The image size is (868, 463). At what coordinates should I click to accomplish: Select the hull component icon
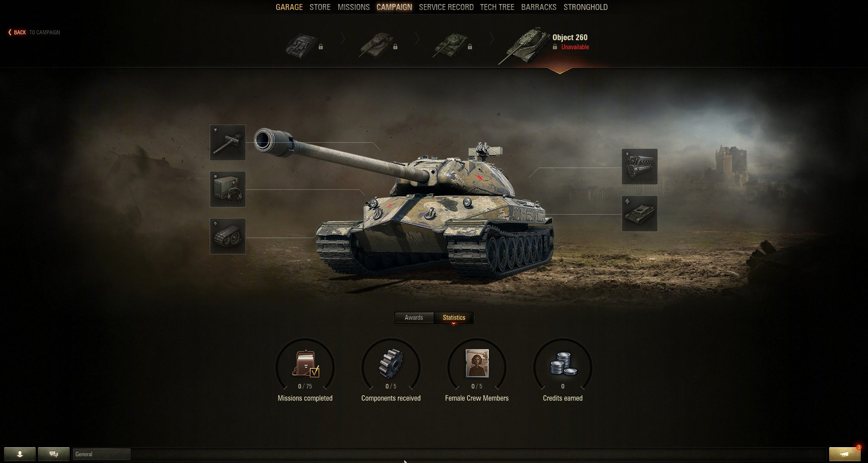(640, 214)
